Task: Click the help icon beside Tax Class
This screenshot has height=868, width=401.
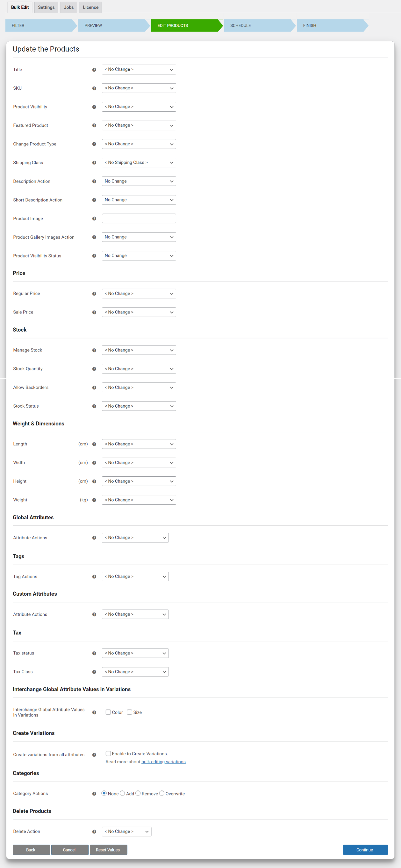Action: 94,672
